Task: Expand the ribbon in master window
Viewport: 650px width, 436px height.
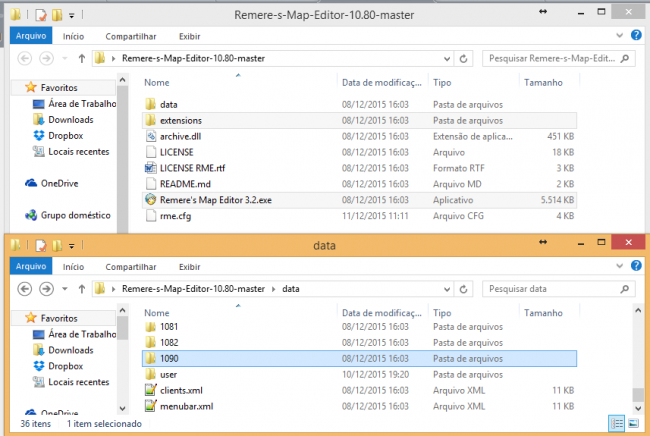Action: pyautogui.click(x=619, y=35)
